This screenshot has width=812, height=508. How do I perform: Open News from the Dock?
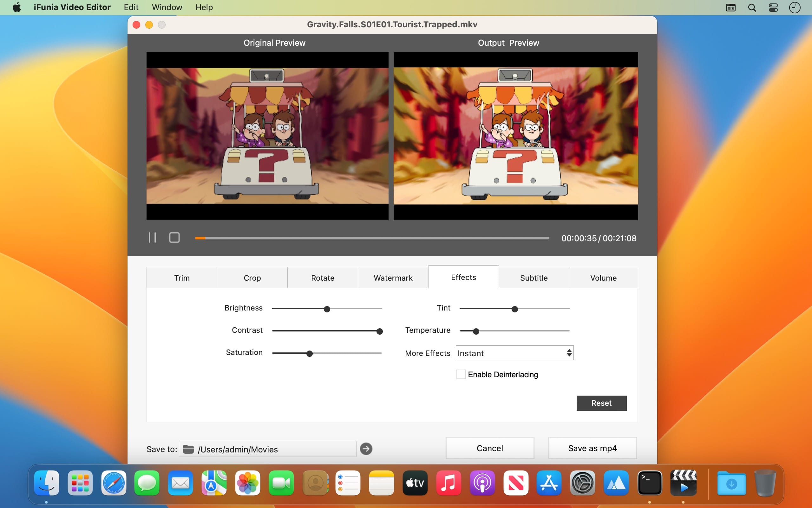point(516,483)
